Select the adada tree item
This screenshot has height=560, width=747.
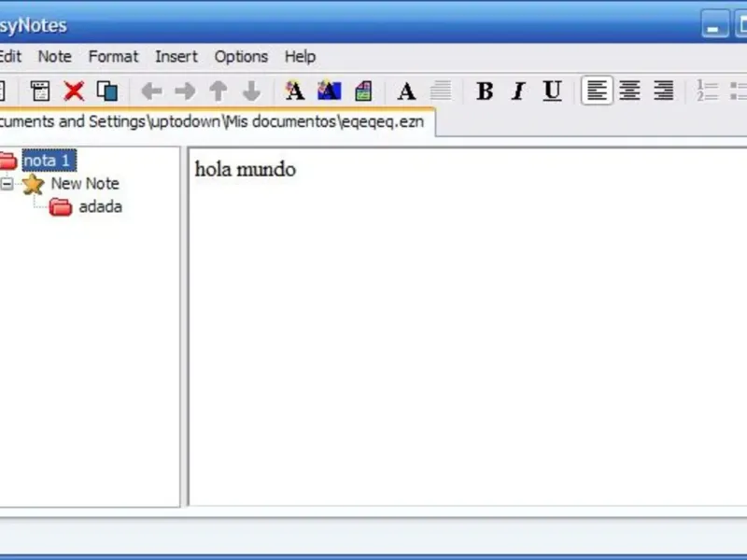tap(100, 206)
